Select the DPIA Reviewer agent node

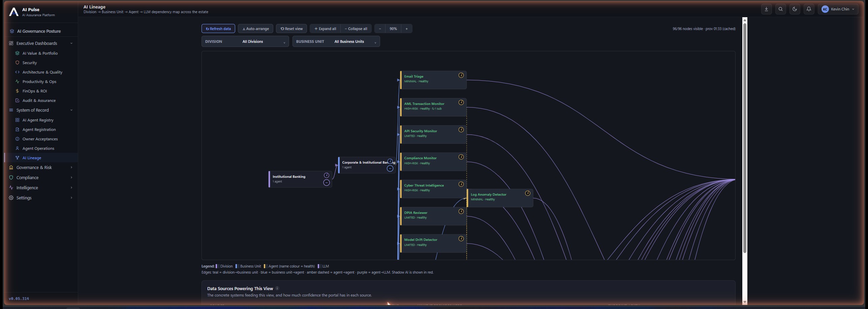pyautogui.click(x=433, y=216)
